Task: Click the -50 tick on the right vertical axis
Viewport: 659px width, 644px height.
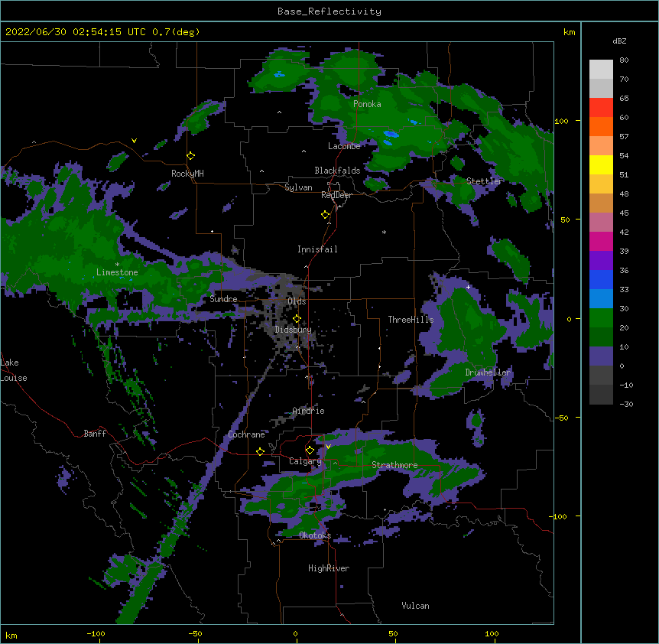Action: coord(561,418)
